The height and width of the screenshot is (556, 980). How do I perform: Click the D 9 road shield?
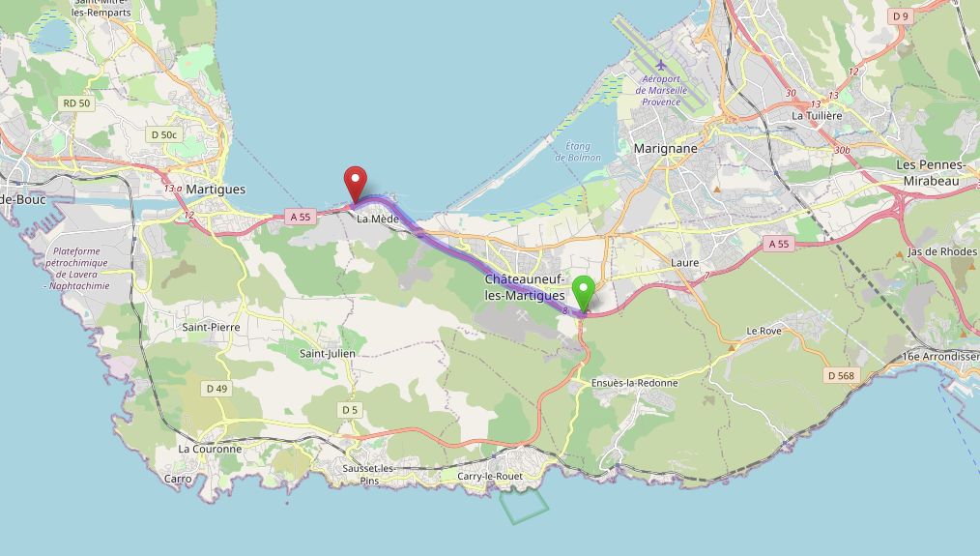tap(900, 16)
